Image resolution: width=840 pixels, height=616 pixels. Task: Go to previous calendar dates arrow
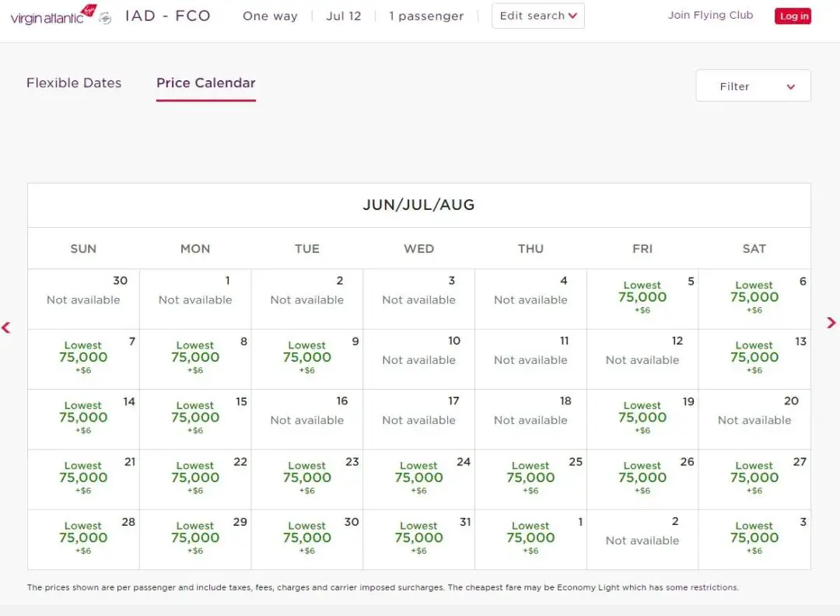tap(6, 327)
